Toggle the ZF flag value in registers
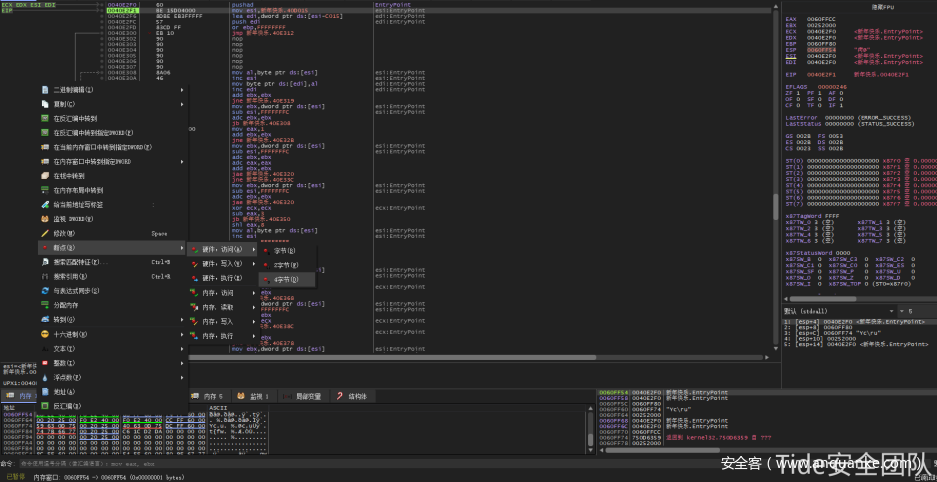 [791, 91]
